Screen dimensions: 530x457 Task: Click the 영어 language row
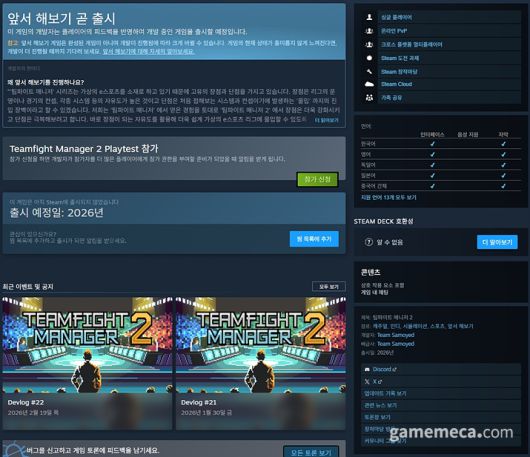(x=441, y=154)
